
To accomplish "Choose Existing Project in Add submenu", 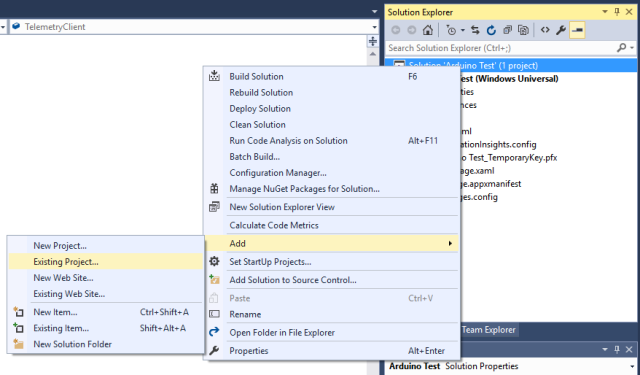I will pyautogui.click(x=106, y=262).
